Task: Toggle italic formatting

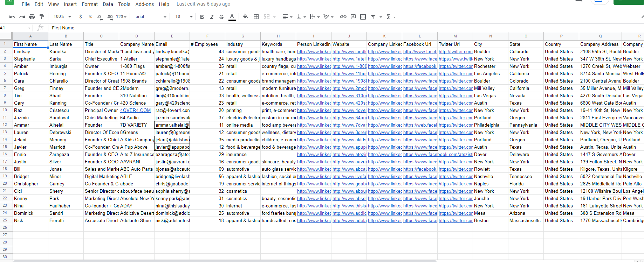Action: click(x=212, y=17)
